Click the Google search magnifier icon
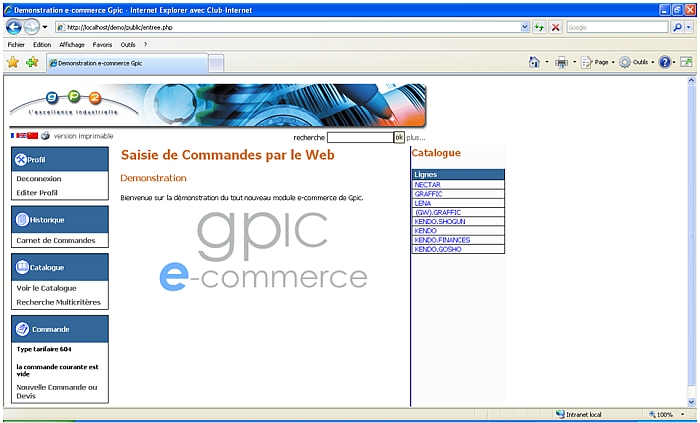 [676, 27]
